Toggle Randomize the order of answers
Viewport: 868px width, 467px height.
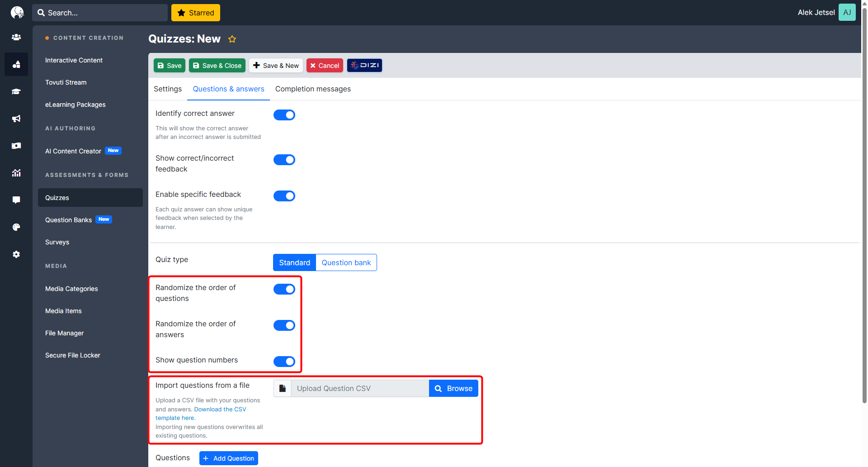pos(284,325)
